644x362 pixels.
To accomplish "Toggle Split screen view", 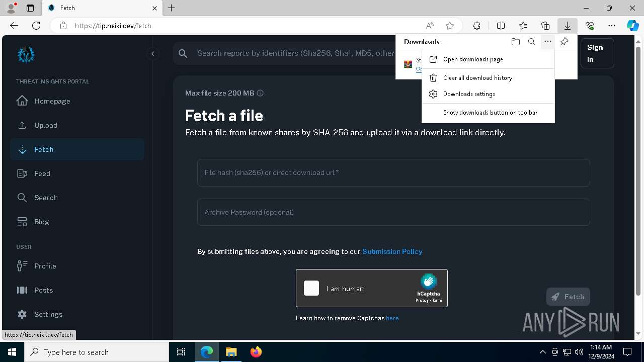I will [501, 26].
